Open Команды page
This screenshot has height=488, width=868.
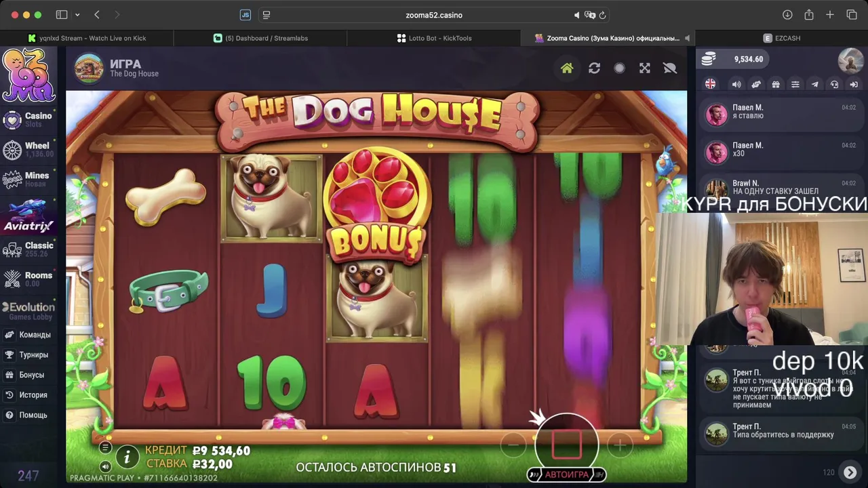pos(28,335)
